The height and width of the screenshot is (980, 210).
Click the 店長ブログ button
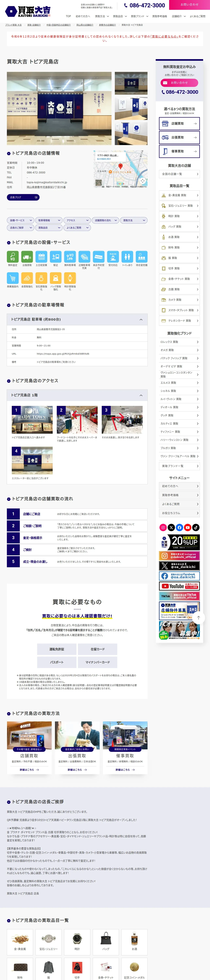pos(23,197)
